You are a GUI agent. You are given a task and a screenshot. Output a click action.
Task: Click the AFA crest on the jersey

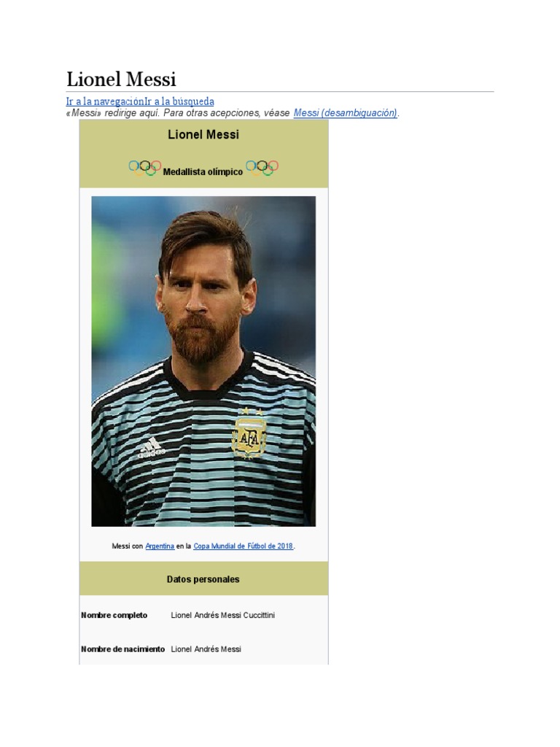coord(249,435)
